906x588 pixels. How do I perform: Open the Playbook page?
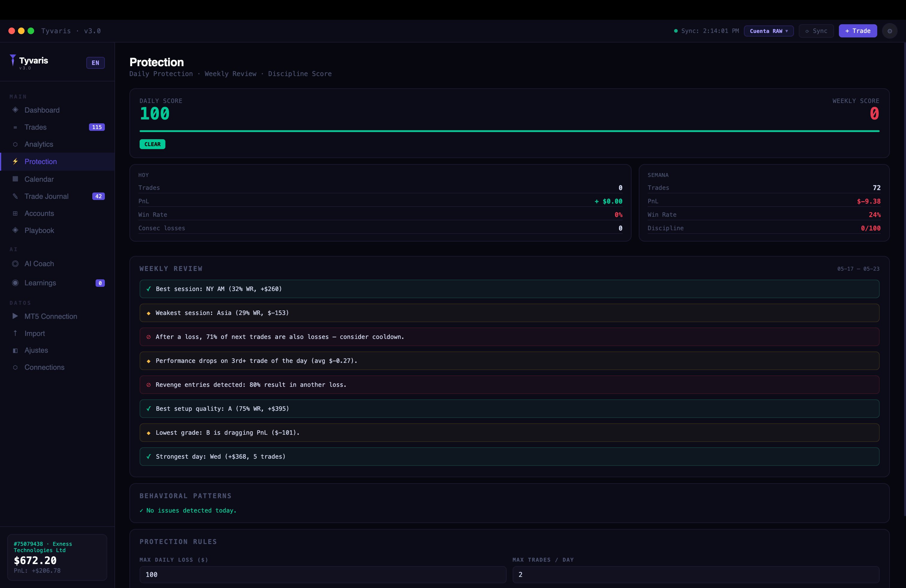[x=57, y=231]
